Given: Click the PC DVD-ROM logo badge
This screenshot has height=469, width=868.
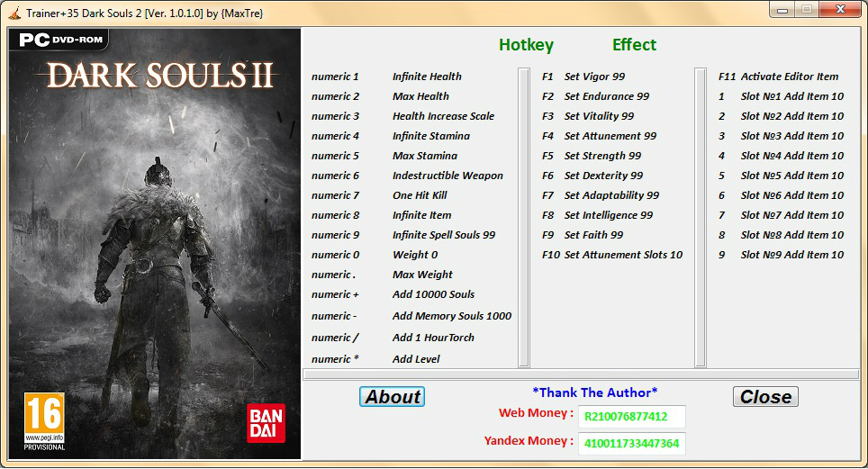Looking at the screenshot, I should tap(59, 40).
